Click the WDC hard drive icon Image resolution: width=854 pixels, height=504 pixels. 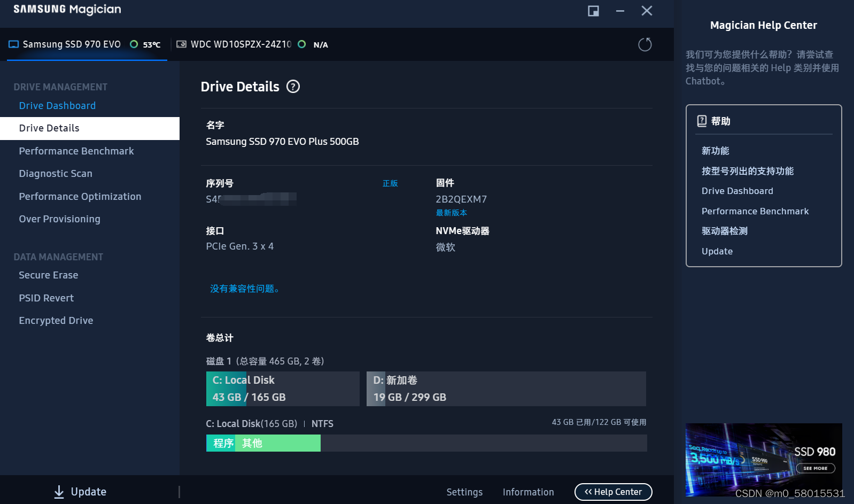(182, 44)
